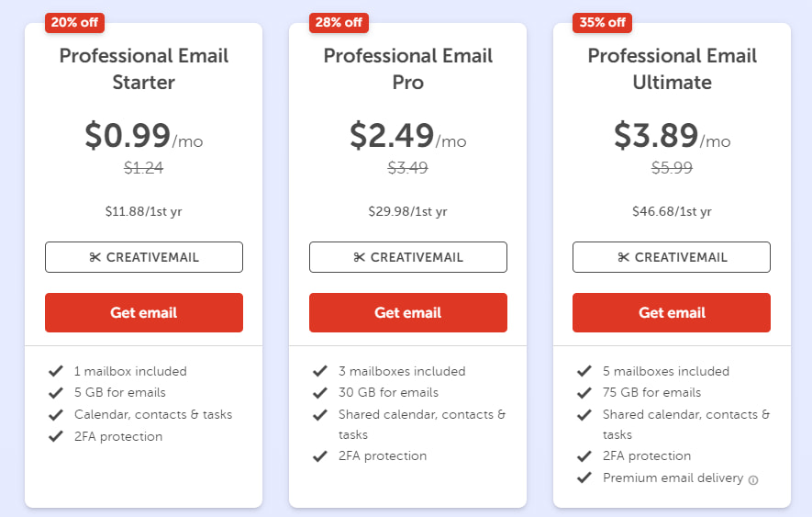
Task: Get email for the Pro plan
Action: 408,312
